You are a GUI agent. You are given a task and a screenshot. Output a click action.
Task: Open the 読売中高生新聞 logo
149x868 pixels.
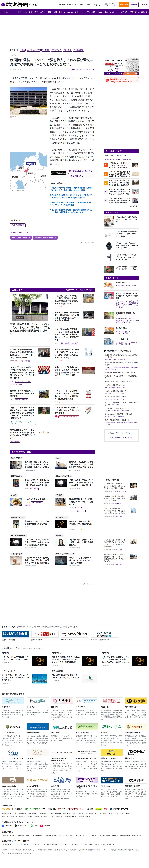pyautogui.click(x=45, y=634)
